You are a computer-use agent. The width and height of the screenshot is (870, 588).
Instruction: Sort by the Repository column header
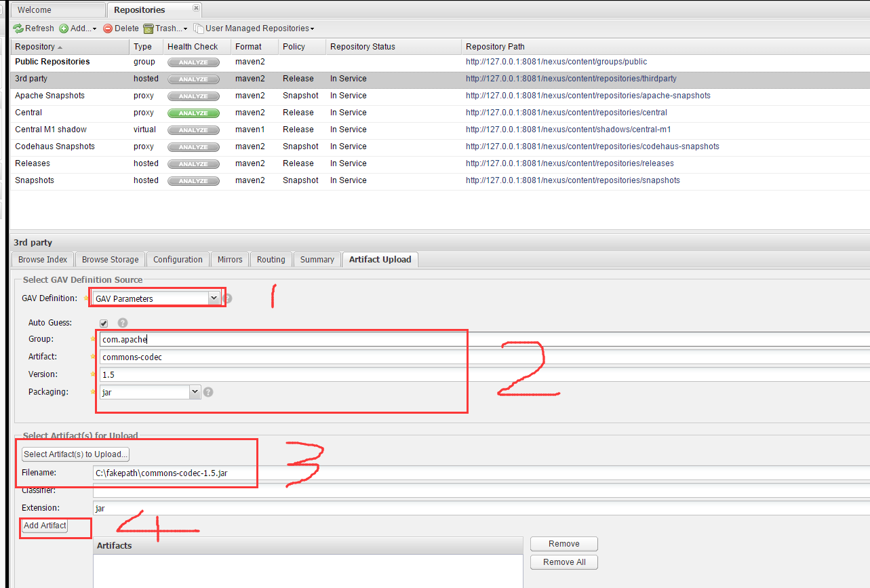(70, 47)
